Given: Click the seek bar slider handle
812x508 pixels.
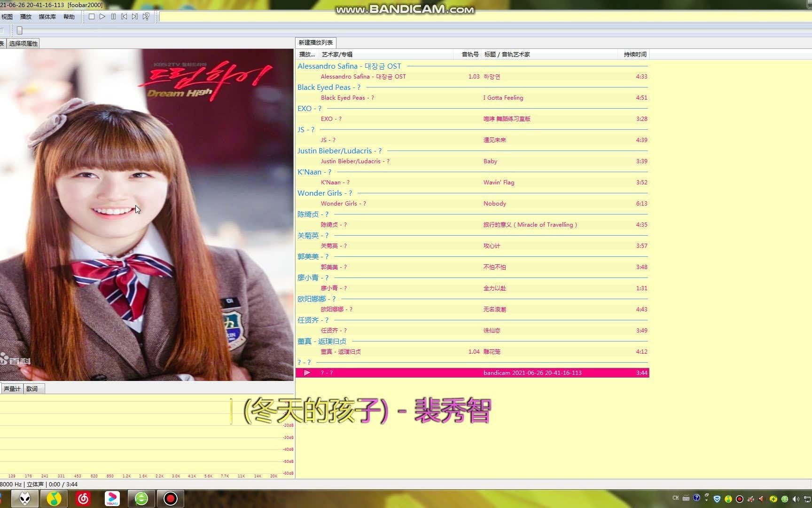Looking at the screenshot, I should point(19,31).
